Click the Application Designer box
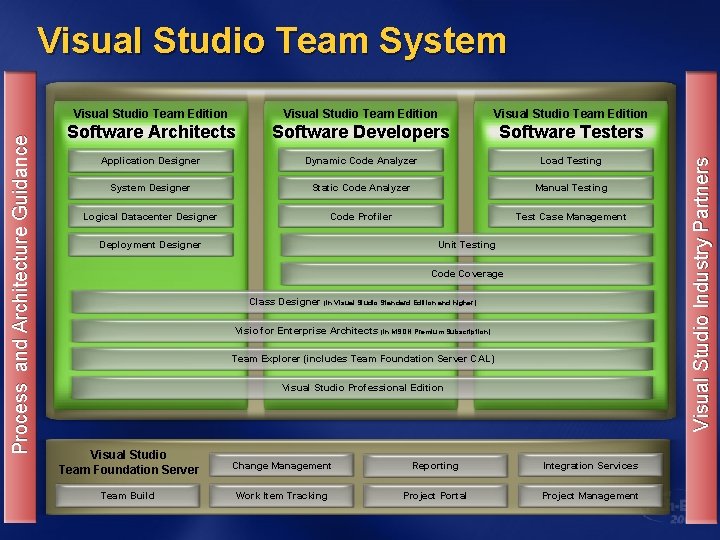This screenshot has height=540, width=720. tap(151, 161)
